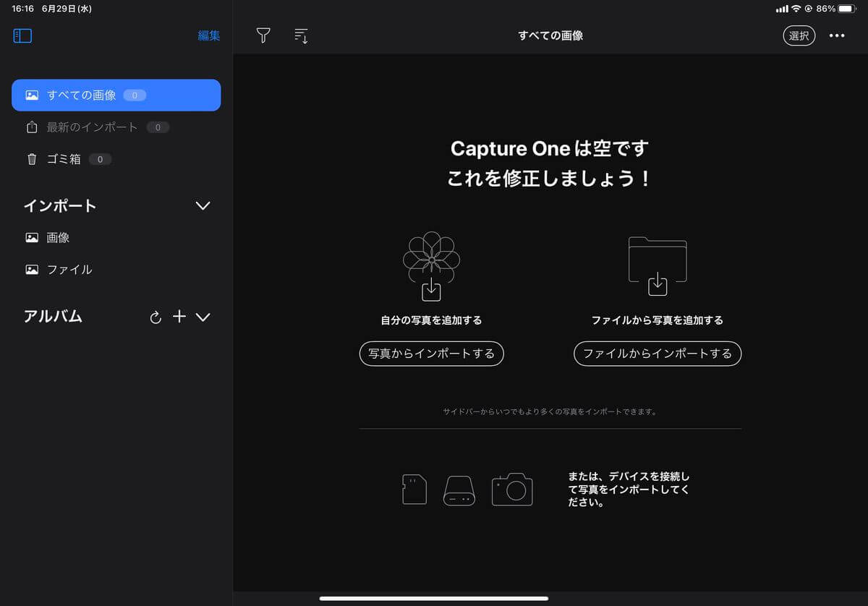Click the cellular signal bars icon
868x606 pixels.
point(782,9)
